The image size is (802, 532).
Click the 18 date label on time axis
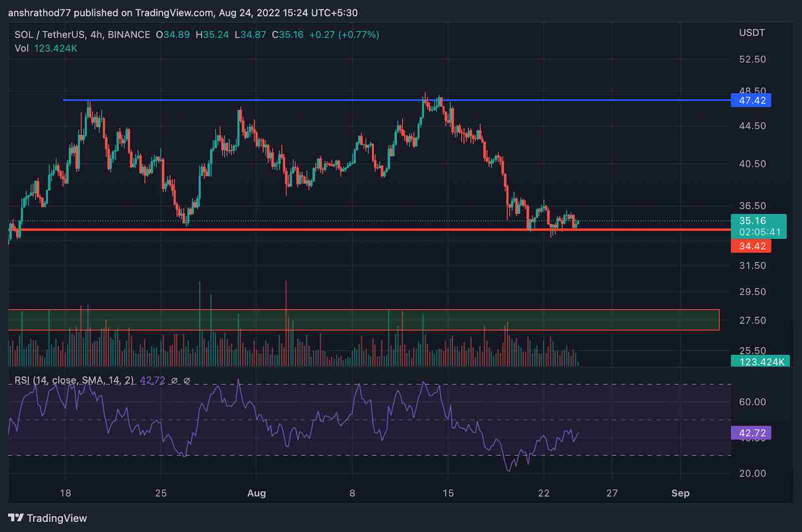click(65, 493)
